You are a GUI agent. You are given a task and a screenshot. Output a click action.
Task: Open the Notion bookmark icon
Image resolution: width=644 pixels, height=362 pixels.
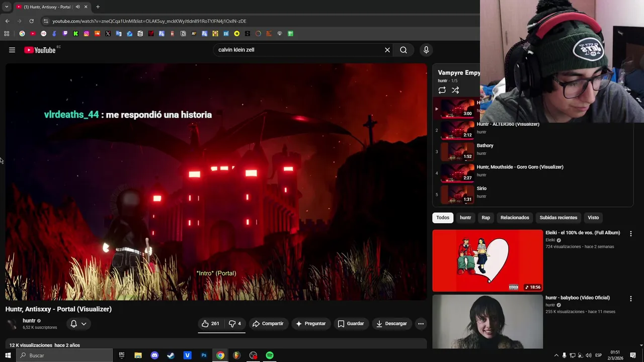pyautogui.click(x=183, y=34)
